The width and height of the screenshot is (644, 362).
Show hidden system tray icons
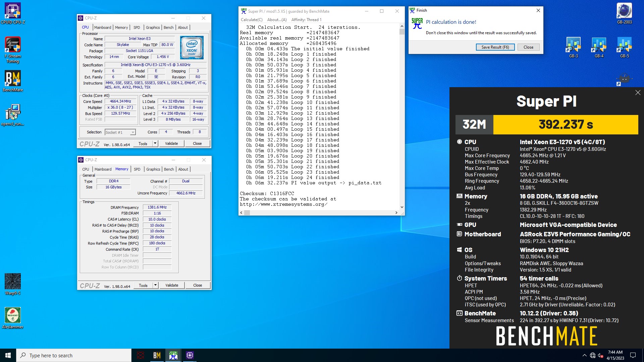pyautogui.click(x=585, y=355)
